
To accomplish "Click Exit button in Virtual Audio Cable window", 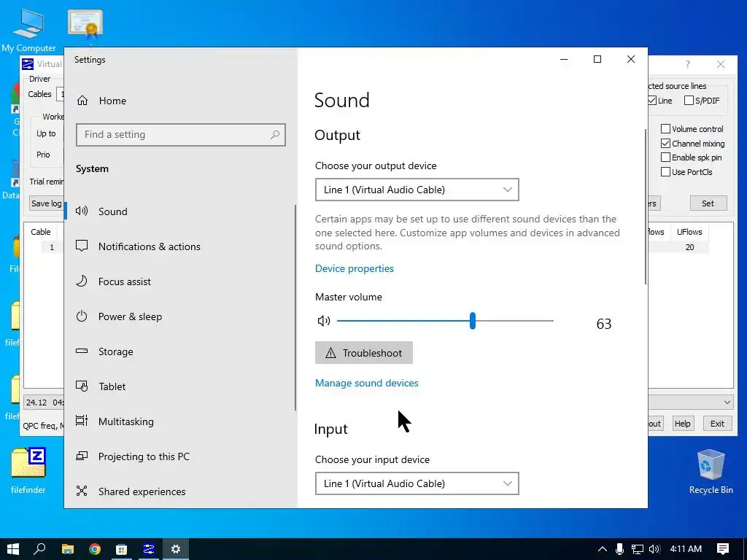I will coord(717,424).
